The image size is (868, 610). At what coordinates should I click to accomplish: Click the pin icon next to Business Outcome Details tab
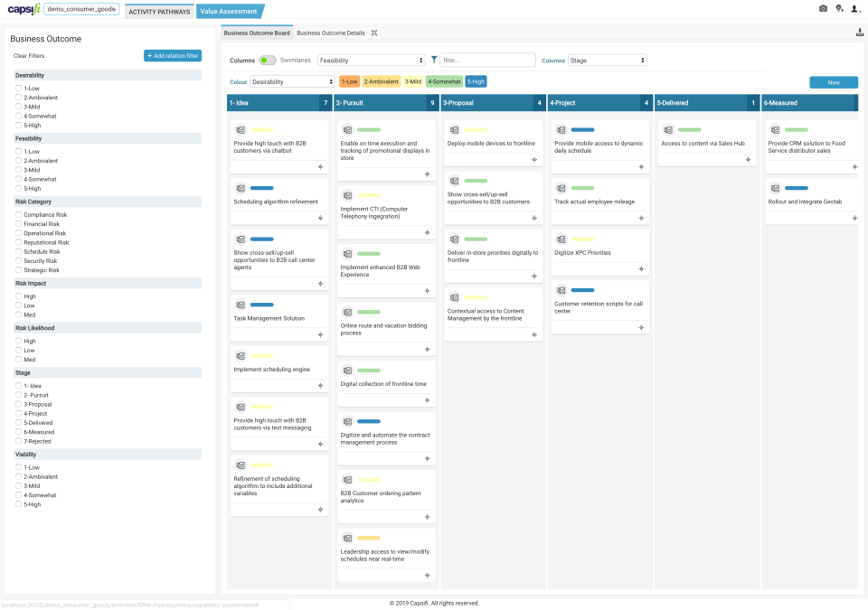[x=374, y=33]
